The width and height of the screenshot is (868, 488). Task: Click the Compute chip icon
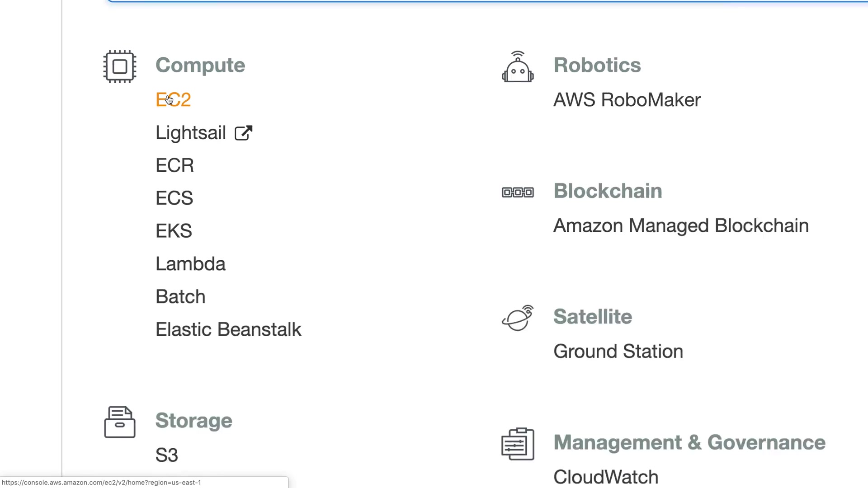(x=120, y=66)
